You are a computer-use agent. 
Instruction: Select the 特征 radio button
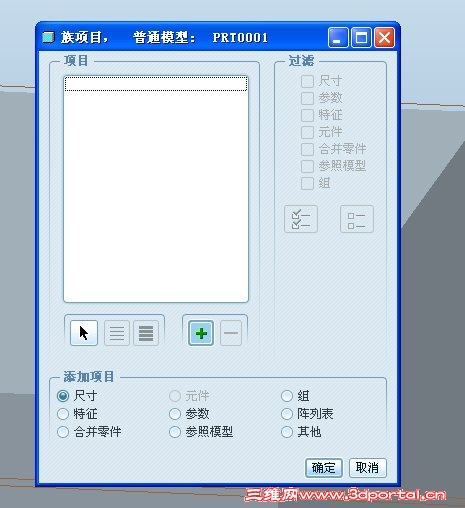coord(63,414)
